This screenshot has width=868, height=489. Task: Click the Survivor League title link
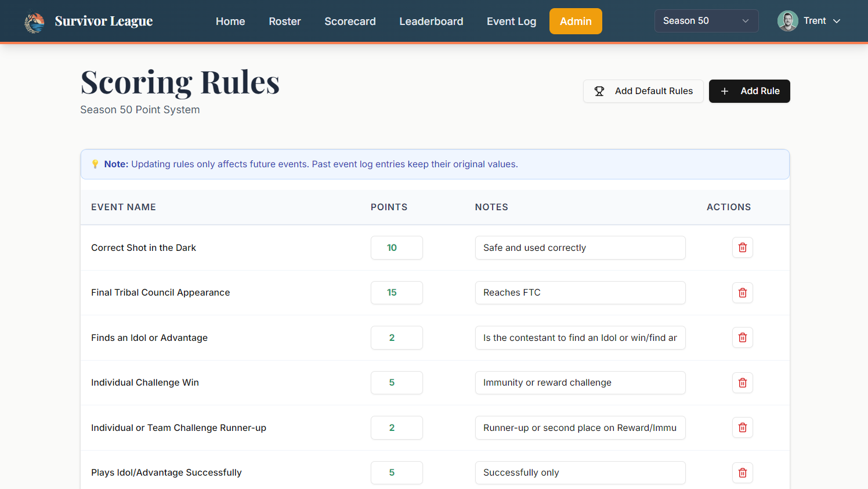point(104,21)
